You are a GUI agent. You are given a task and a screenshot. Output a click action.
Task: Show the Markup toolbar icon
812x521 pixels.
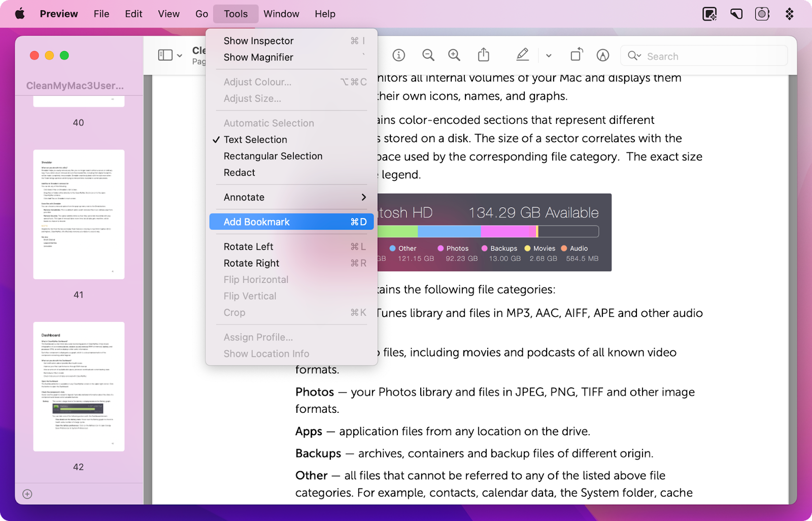pos(603,55)
